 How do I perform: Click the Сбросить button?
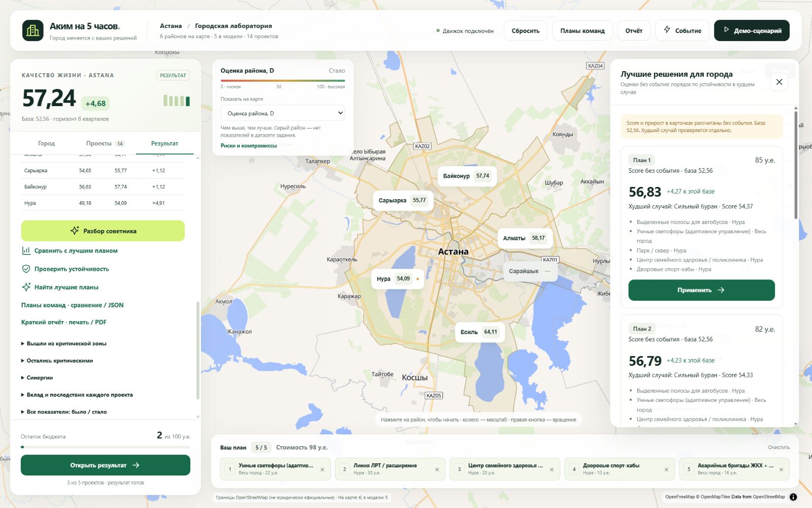click(526, 30)
